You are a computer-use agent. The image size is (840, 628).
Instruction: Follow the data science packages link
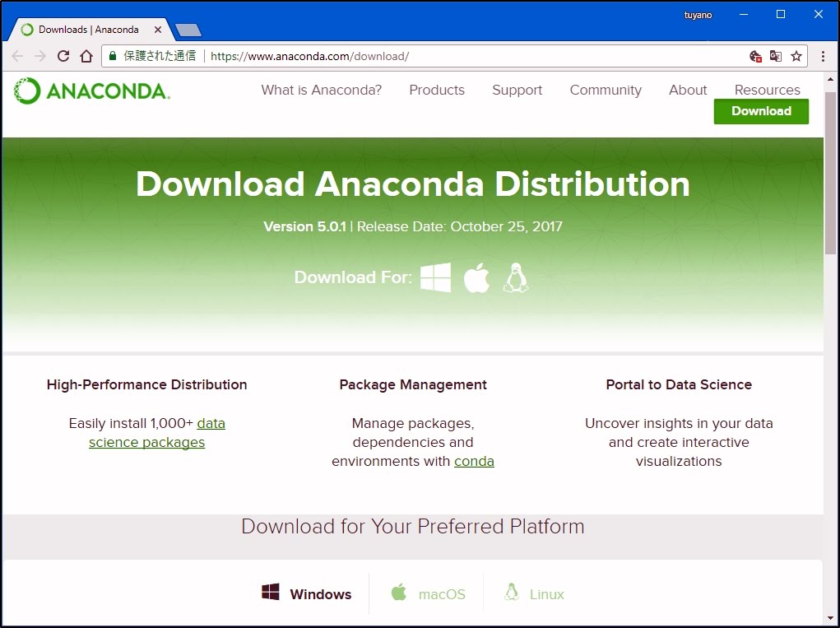146,442
